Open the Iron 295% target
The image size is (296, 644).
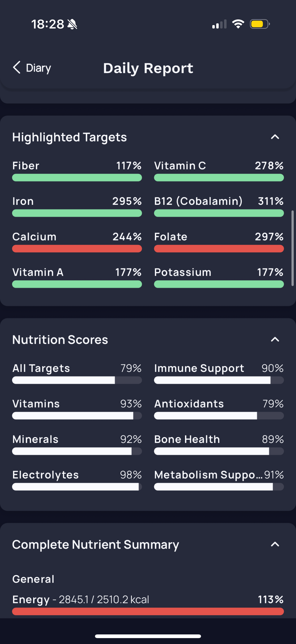pos(77,206)
